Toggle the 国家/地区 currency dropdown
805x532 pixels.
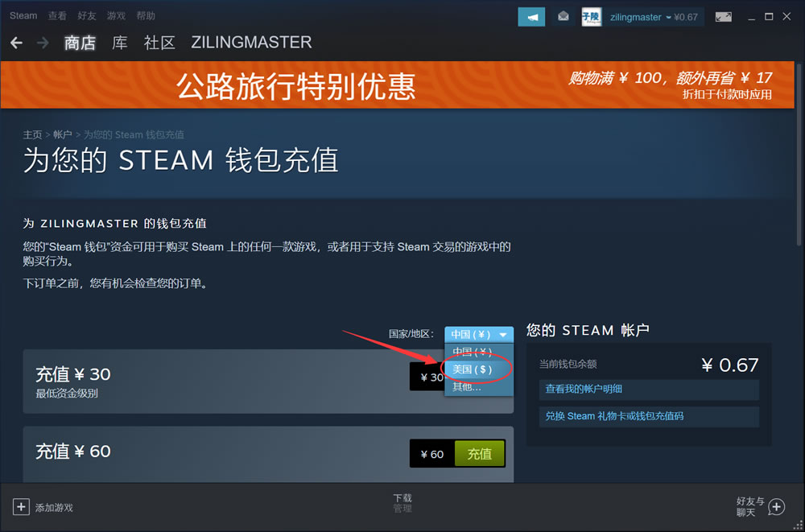[479, 334]
